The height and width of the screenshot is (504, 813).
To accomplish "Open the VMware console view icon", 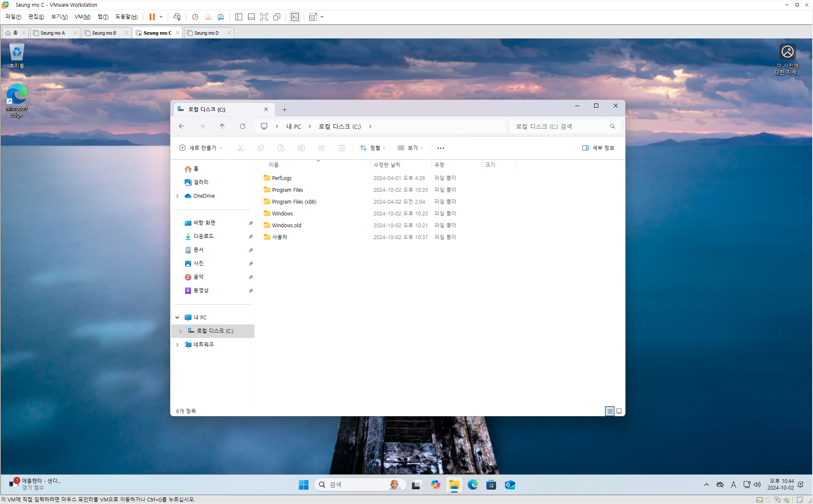I will click(295, 17).
